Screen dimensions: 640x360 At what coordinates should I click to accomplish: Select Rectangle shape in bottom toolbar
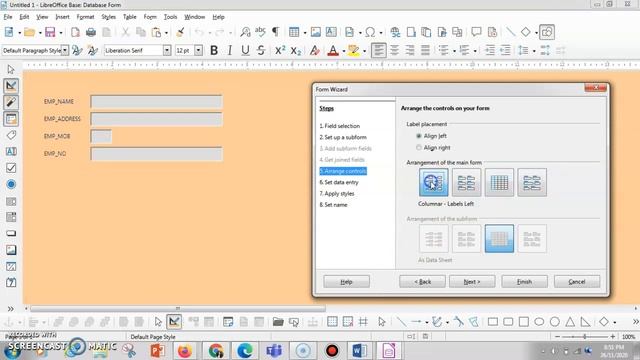click(493, 322)
